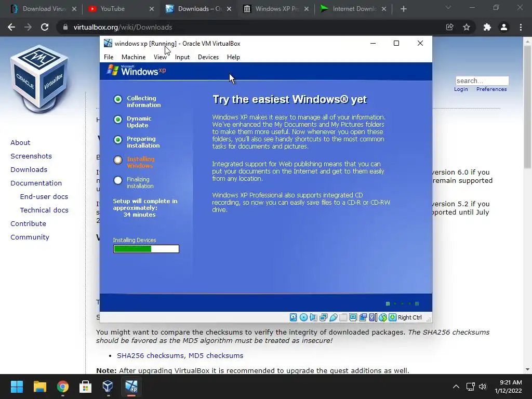The height and width of the screenshot is (399, 532).
Task: Open the Community link
Action: pos(30,237)
